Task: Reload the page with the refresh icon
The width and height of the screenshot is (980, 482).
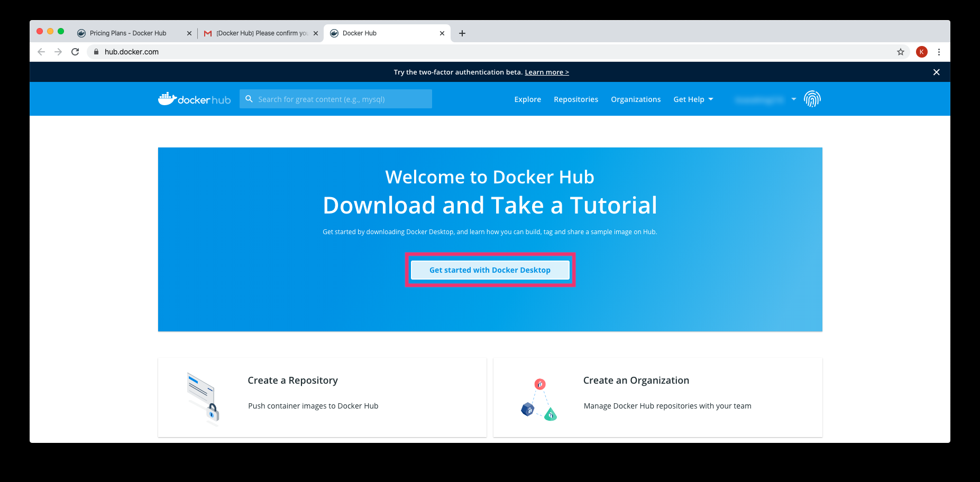Action: [75, 52]
